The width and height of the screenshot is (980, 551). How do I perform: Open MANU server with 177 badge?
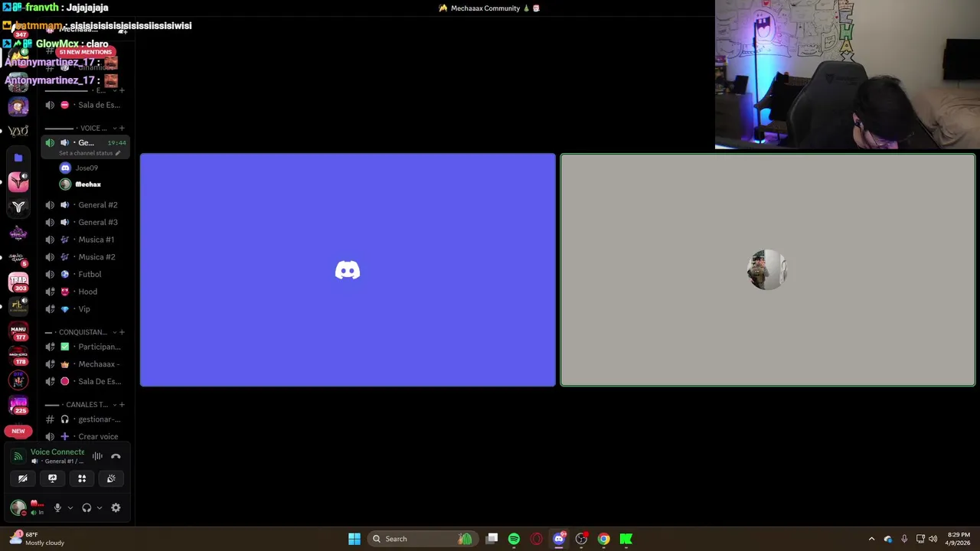click(x=18, y=331)
